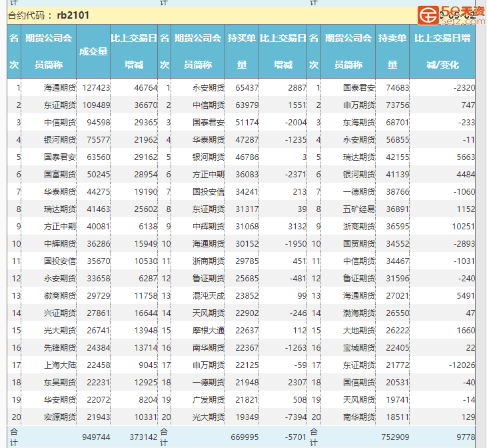Select 方正中期 long position 36083
This screenshot has width=489, height=448.
pyautogui.click(x=247, y=175)
